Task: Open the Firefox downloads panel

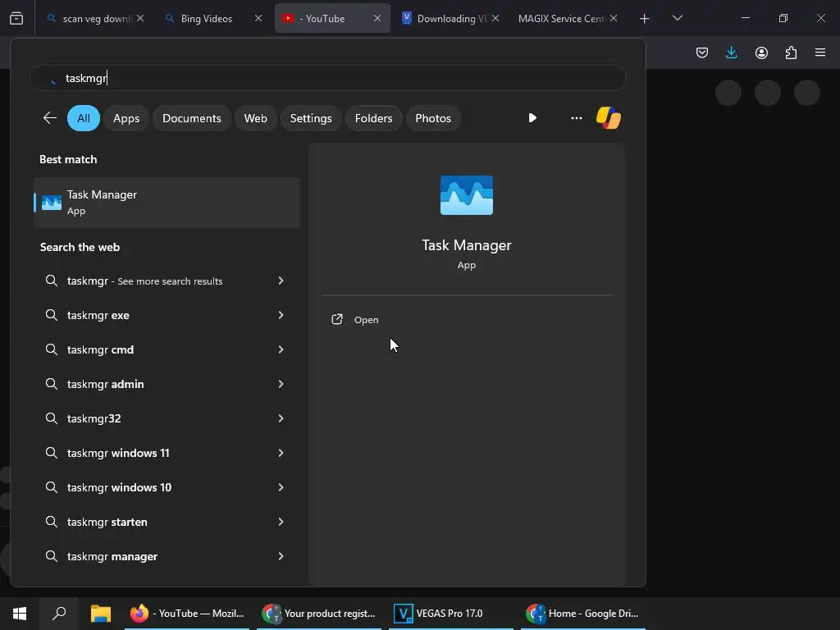Action: pyautogui.click(x=731, y=52)
